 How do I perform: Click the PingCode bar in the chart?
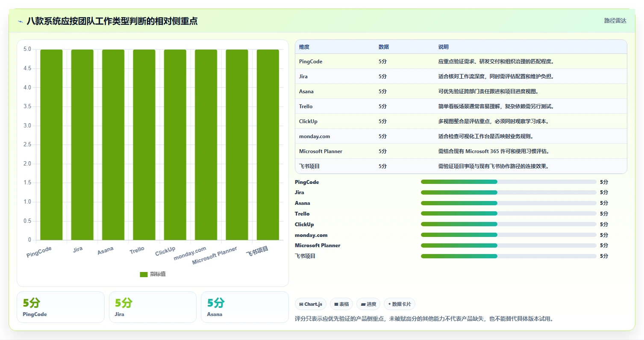(51, 145)
